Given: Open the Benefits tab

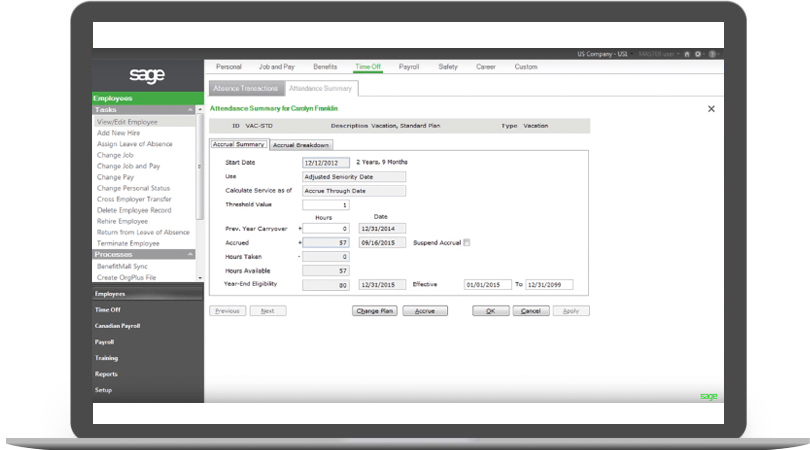Looking at the screenshot, I should (325, 67).
